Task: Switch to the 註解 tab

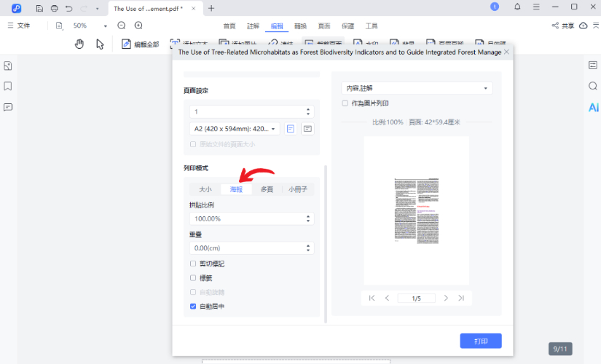Action: tap(253, 26)
